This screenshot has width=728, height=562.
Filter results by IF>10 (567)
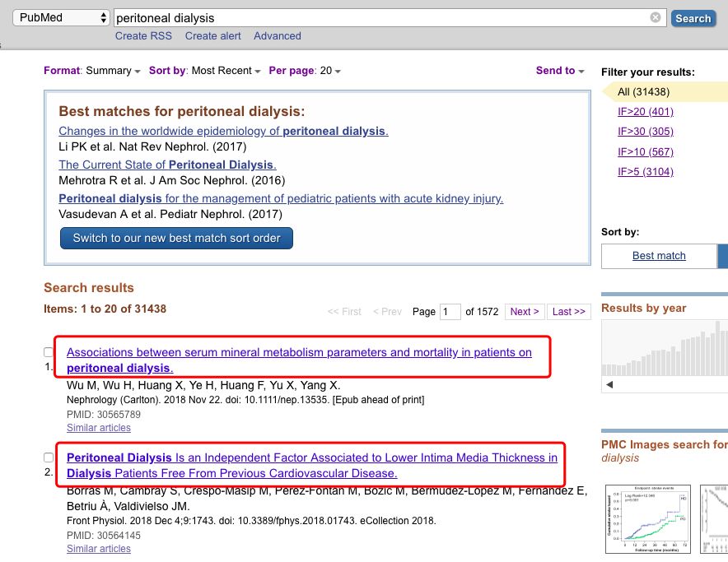click(646, 151)
